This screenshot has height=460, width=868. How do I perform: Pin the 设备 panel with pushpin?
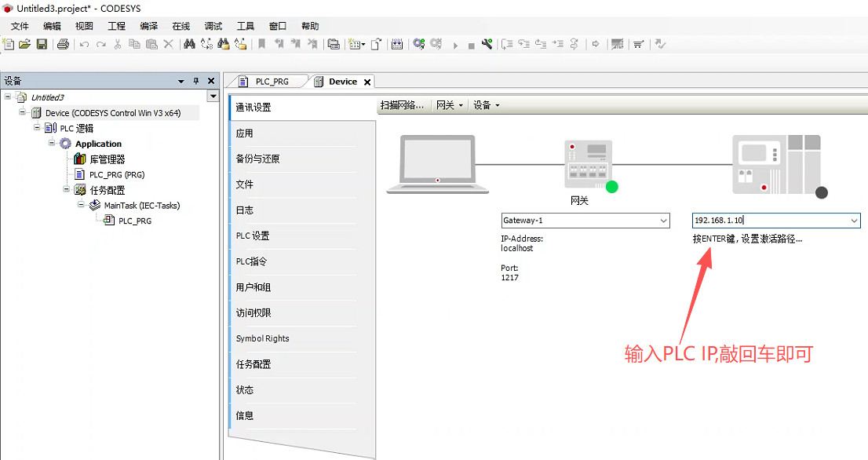(x=196, y=81)
